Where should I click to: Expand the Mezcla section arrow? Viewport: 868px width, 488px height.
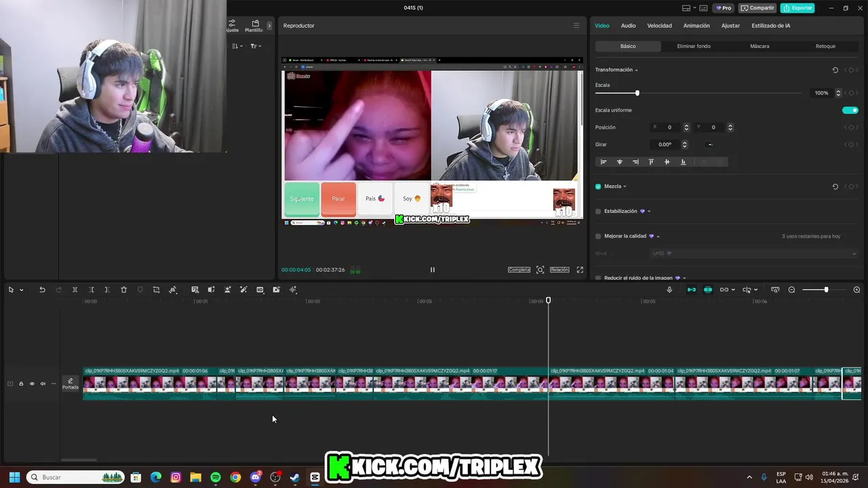625,186
